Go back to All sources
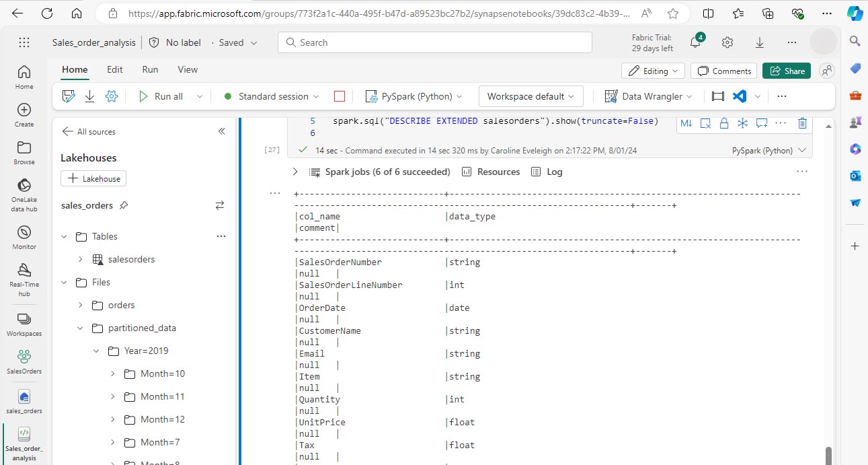The height and width of the screenshot is (465, 868). pos(89,132)
